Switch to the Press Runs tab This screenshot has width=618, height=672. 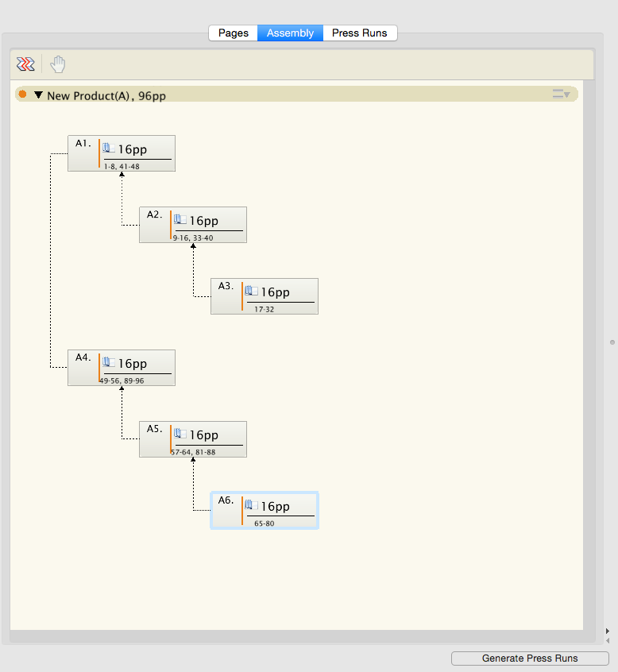(x=360, y=33)
